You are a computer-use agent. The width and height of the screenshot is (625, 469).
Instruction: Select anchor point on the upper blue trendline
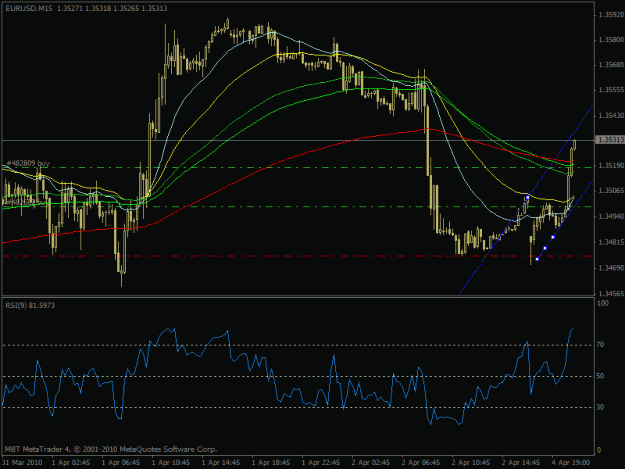(528, 197)
